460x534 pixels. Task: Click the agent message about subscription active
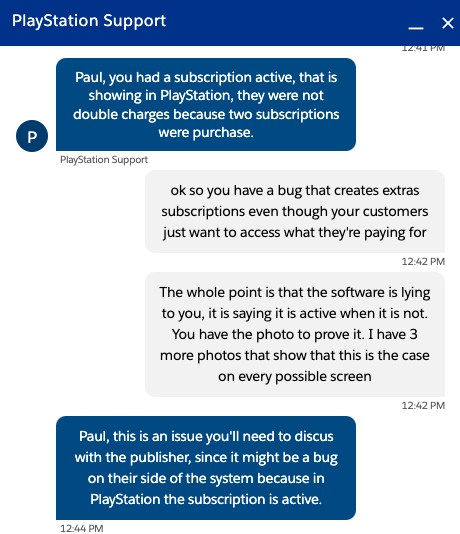click(x=206, y=105)
